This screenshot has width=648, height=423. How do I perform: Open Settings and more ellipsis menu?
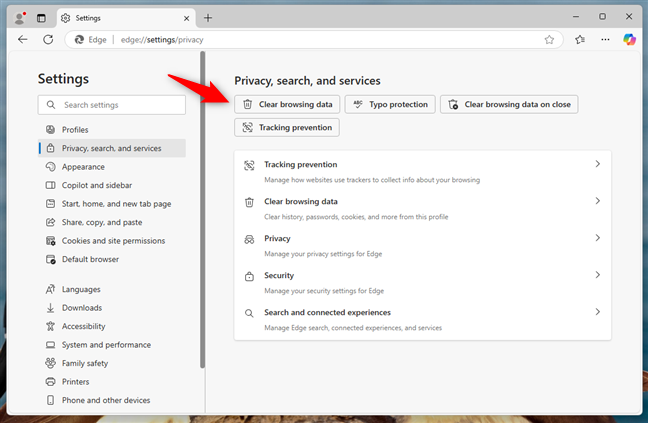pos(605,40)
